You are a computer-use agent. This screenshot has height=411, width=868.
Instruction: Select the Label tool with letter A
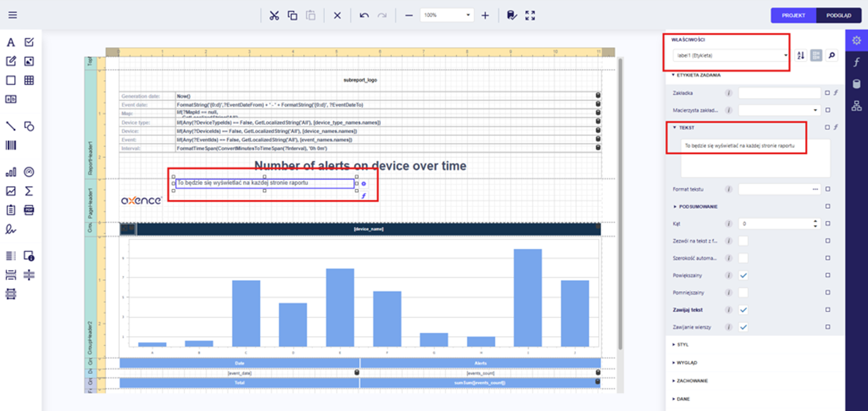[x=11, y=42]
